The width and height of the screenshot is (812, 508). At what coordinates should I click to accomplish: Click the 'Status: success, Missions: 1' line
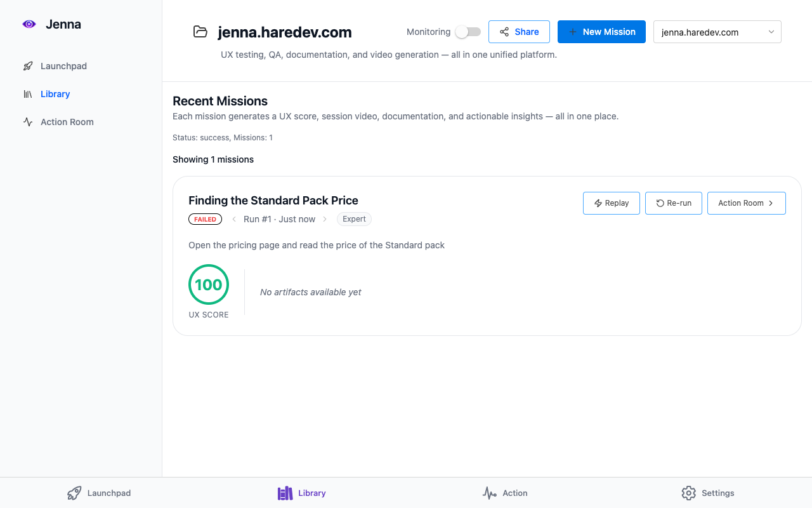[x=223, y=138]
